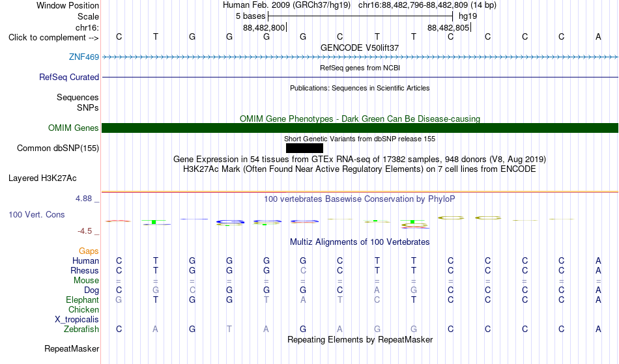619x364 pixels.
Task: Click the orange H3K27Ac signal line
Action: [x=360, y=192]
